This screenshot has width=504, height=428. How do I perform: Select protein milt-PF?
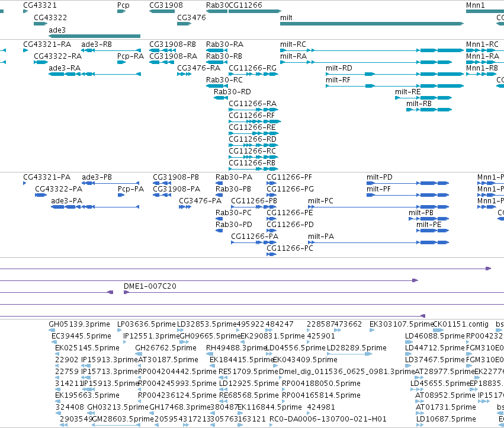407,196
